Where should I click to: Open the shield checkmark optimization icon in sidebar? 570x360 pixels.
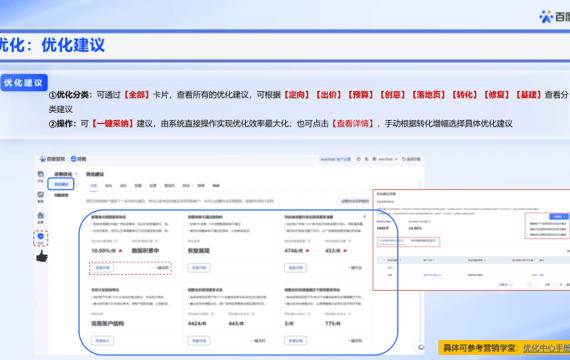click(x=40, y=236)
